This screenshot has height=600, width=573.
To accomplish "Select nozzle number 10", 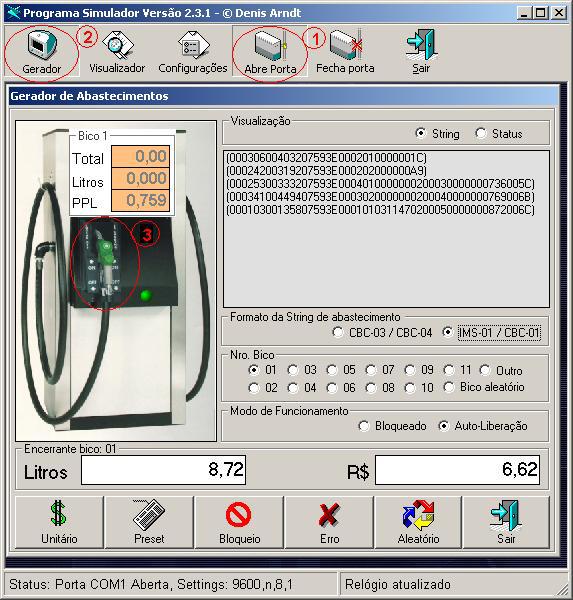I will (419, 388).
